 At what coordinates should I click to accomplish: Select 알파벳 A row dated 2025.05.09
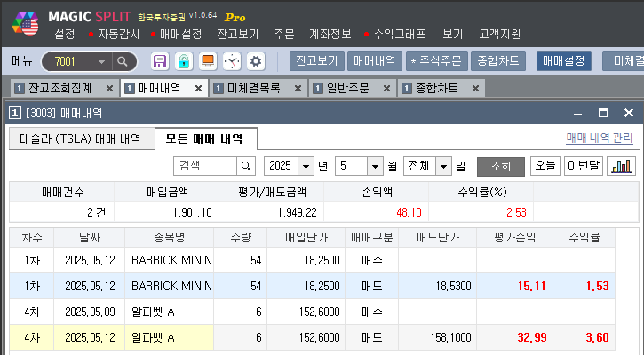pos(312,312)
